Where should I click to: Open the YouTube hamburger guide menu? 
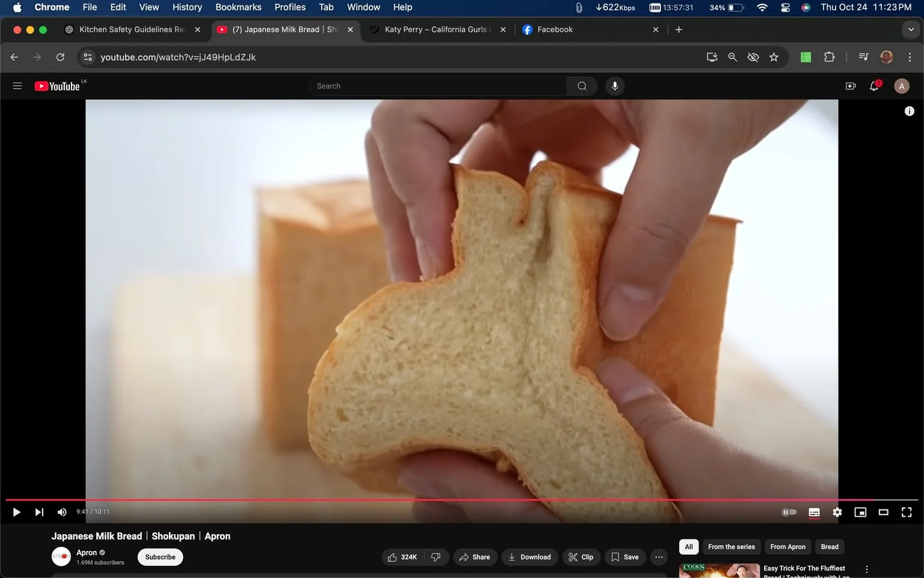coord(17,86)
